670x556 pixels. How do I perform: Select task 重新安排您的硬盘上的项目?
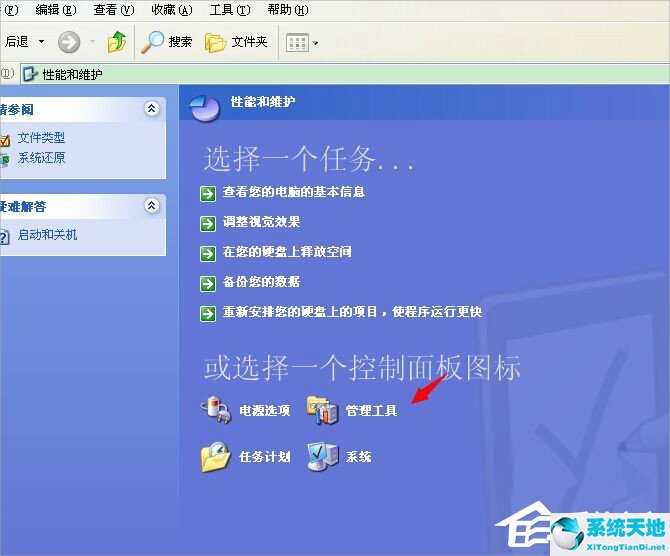click(353, 312)
